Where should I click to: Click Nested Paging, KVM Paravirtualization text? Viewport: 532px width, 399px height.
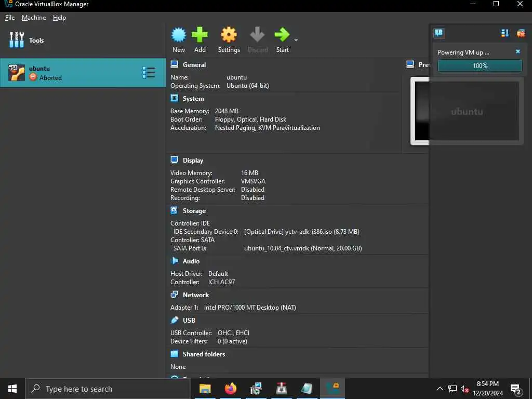click(268, 128)
